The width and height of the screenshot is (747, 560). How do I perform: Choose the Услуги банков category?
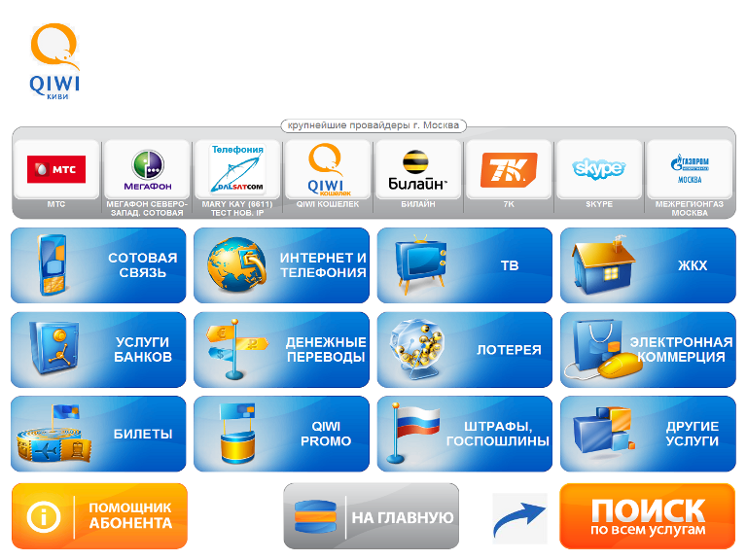pos(98,350)
